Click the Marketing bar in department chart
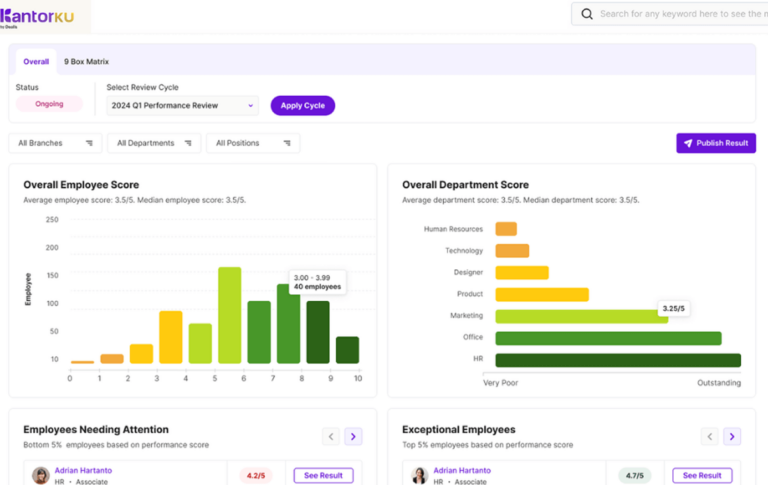This screenshot has width=768, height=485. point(581,316)
